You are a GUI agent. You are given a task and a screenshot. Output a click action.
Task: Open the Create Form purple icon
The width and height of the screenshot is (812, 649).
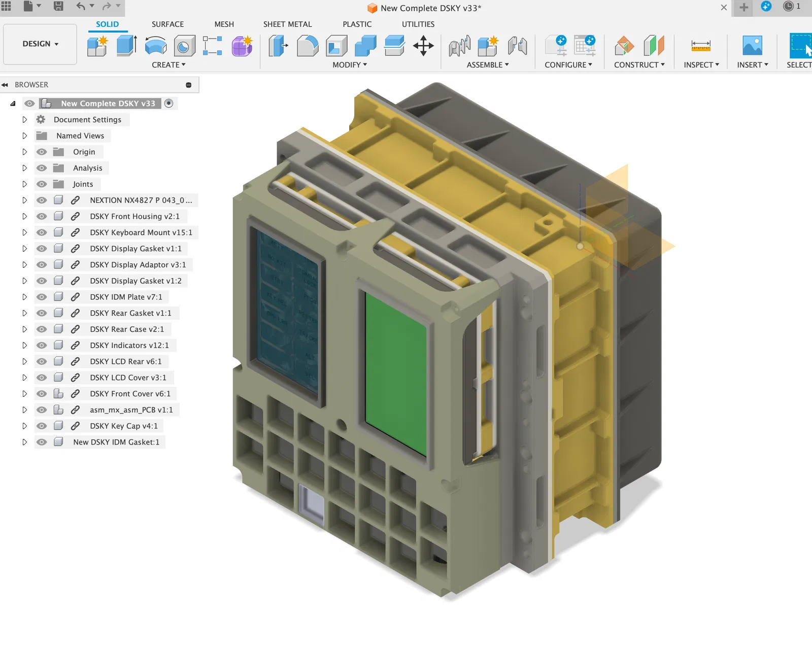[x=242, y=46]
